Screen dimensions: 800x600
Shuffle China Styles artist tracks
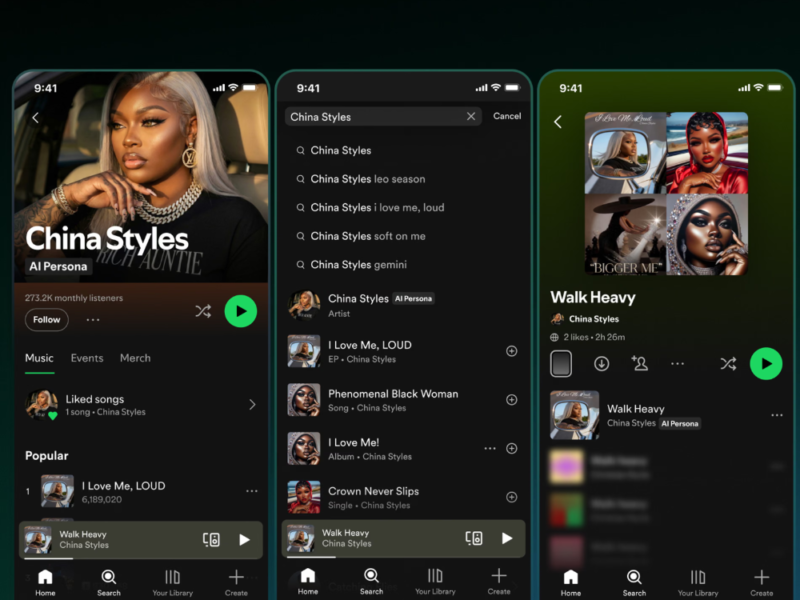point(203,311)
